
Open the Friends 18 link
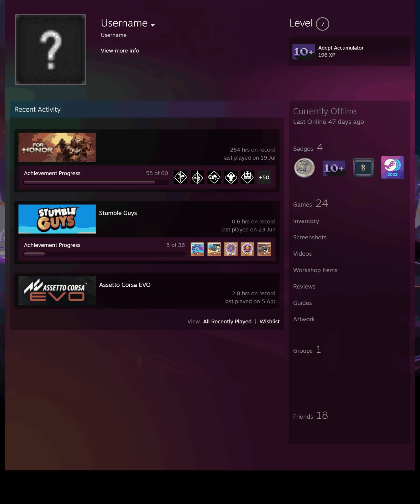point(311,416)
